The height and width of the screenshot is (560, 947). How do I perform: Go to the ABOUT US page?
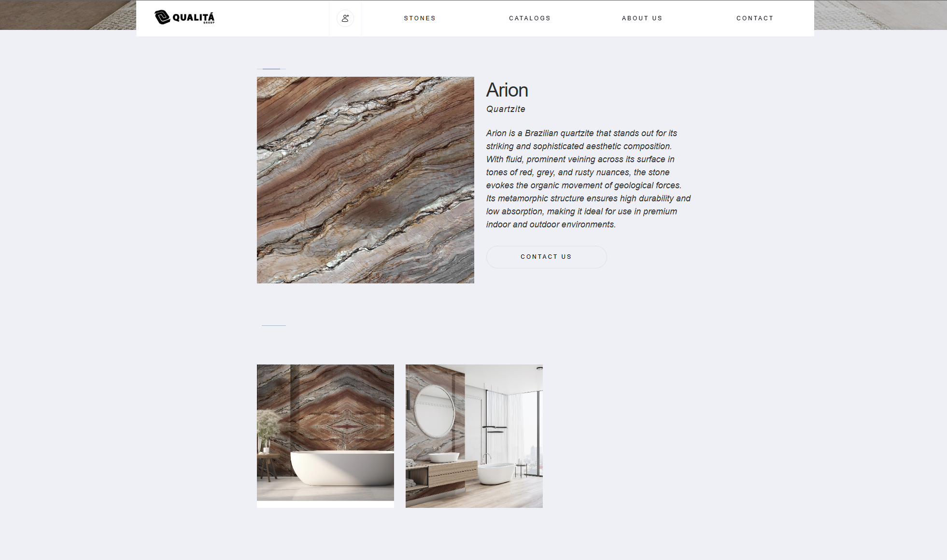point(642,18)
